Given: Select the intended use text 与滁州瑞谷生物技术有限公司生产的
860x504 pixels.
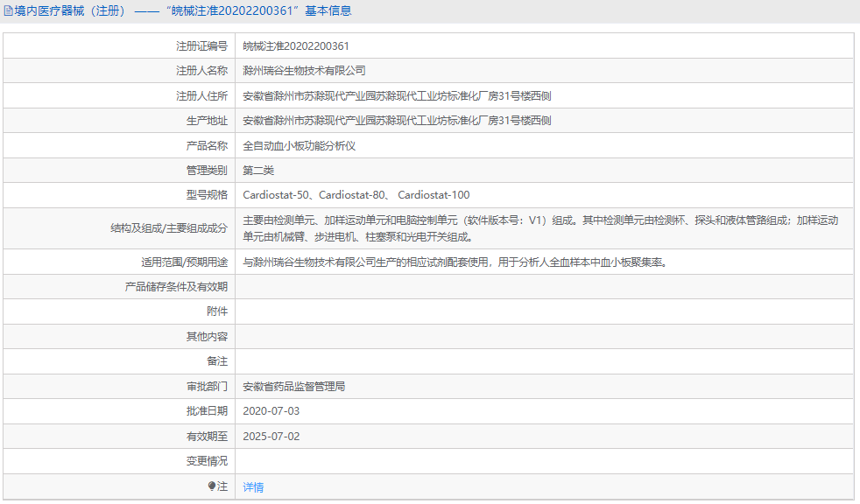Looking at the screenshot, I should click(x=455, y=262).
